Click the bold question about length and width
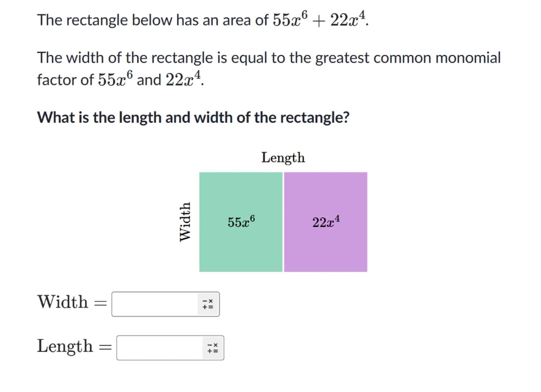Image resolution: width=541 pixels, height=392 pixels. 193,117
